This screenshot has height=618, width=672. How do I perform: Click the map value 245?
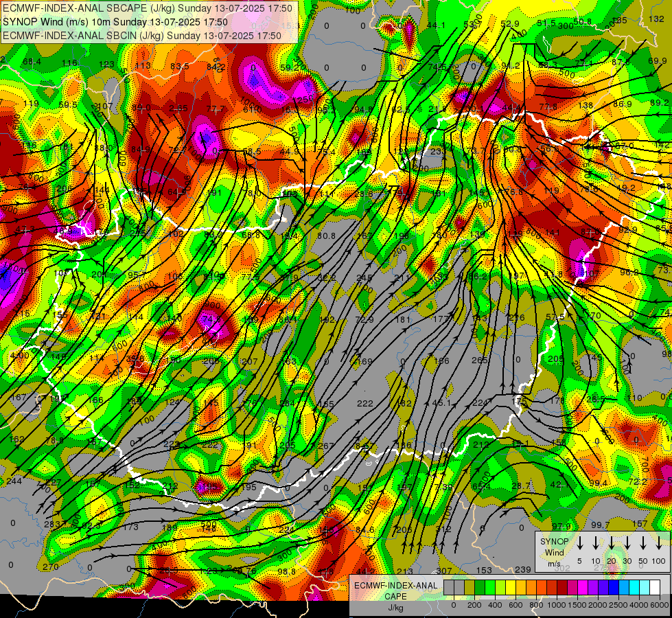click(x=364, y=277)
